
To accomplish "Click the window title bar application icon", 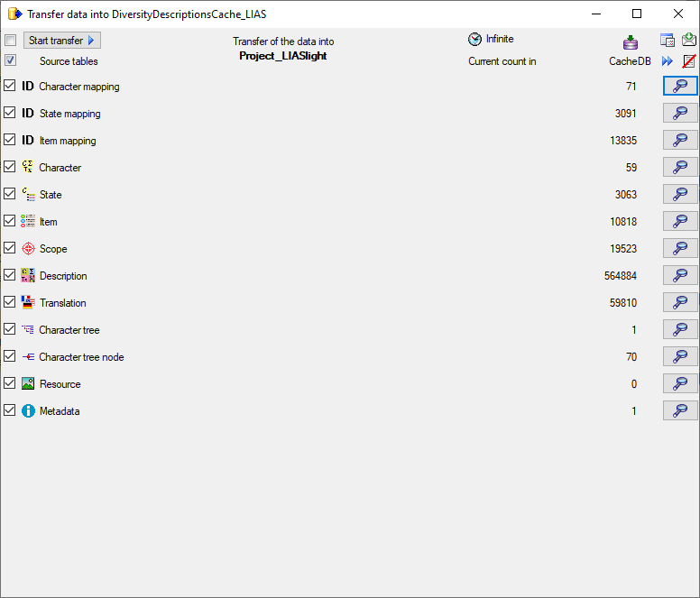I will click(15, 14).
